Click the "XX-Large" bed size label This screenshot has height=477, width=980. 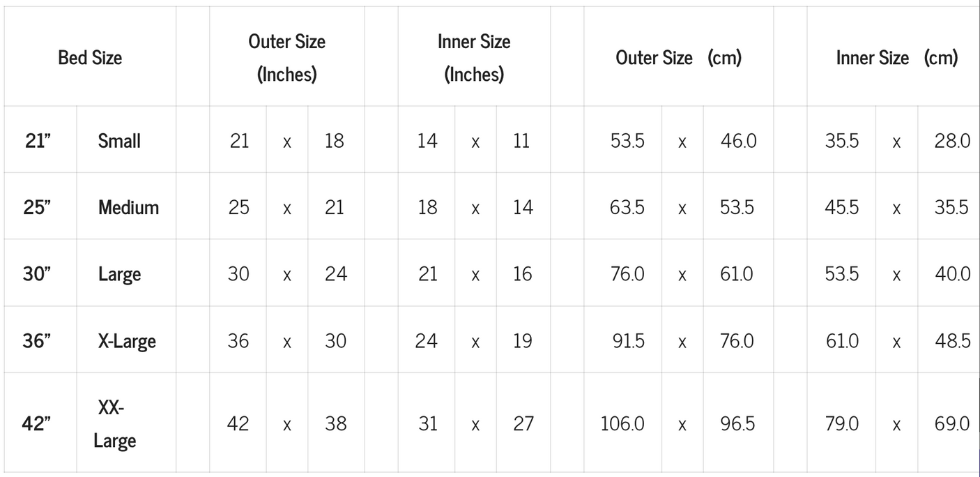(x=115, y=423)
